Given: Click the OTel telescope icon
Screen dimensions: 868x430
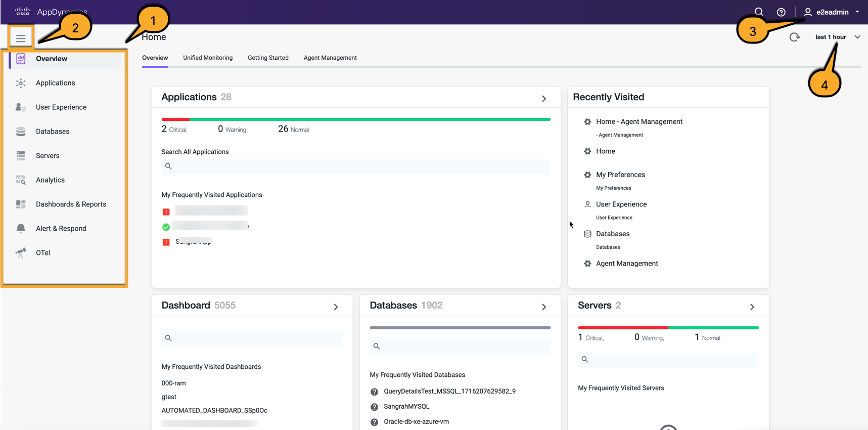Looking at the screenshot, I should [x=21, y=253].
